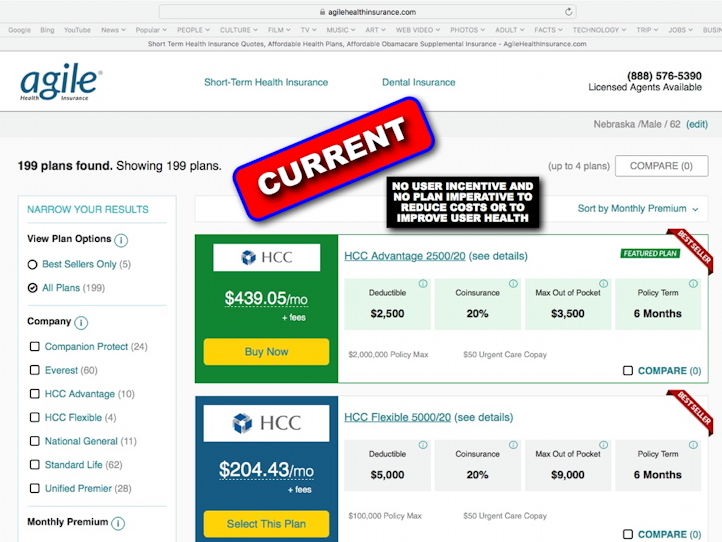Screen dimensions: 722x542
Task: Check the Unified Premier company filter
Action: (35, 488)
